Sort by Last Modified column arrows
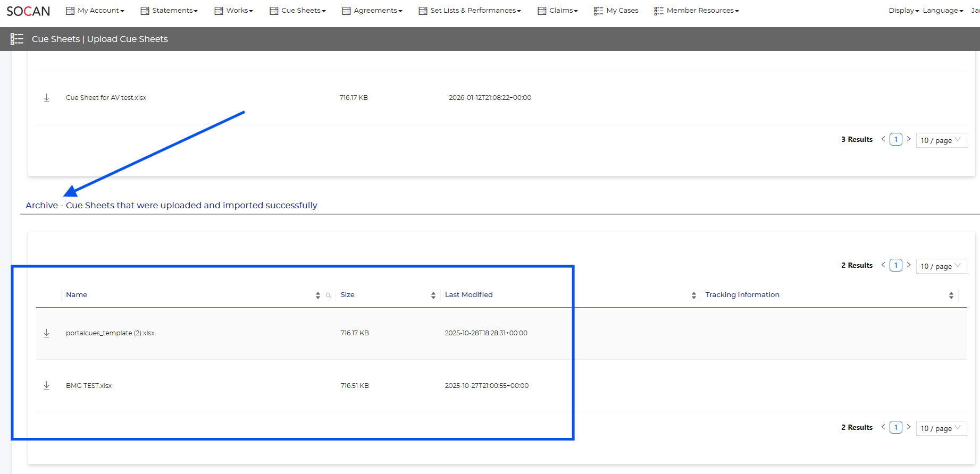Image resolution: width=980 pixels, height=474 pixels. (694, 295)
